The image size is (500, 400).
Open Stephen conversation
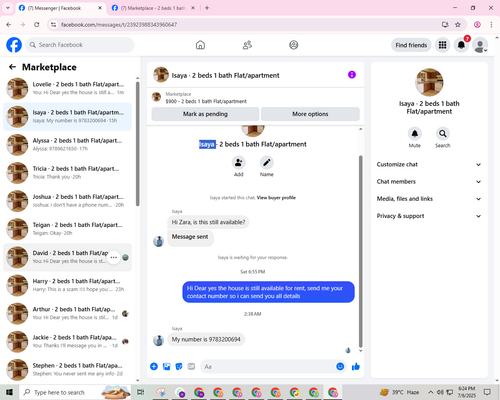click(67, 370)
